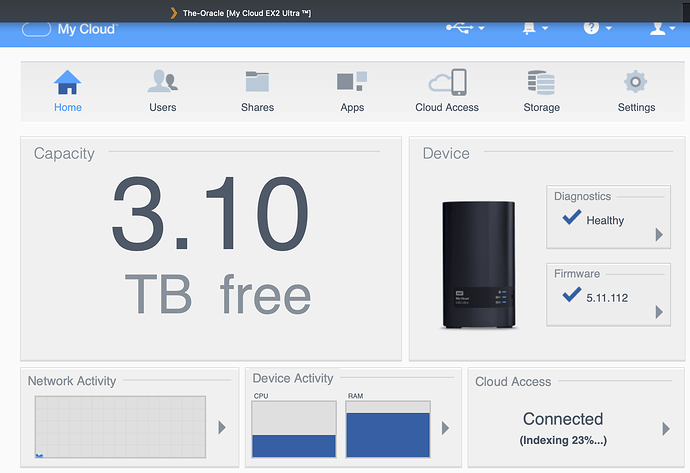Select the Apps tab label
This screenshot has height=473, width=690.
352,108
